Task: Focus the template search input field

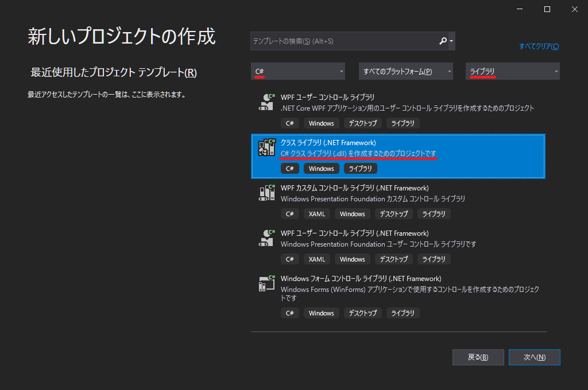Action: click(x=343, y=41)
